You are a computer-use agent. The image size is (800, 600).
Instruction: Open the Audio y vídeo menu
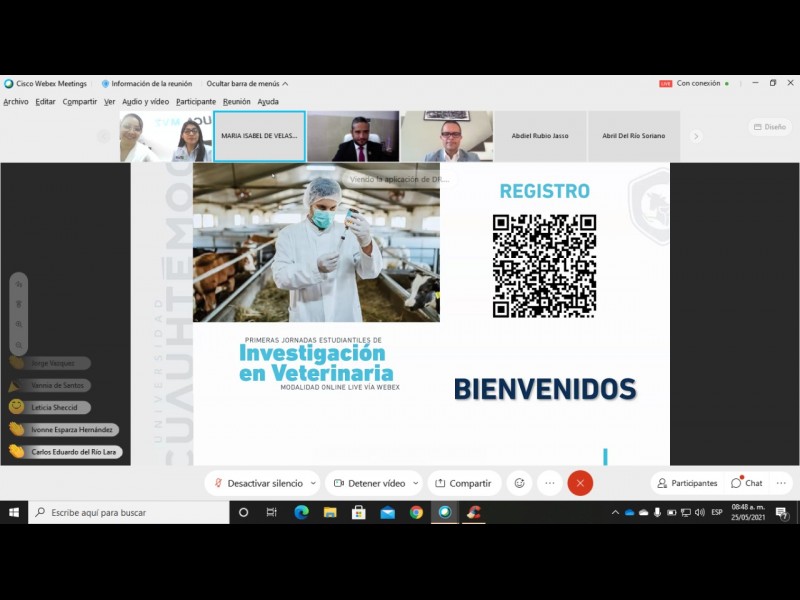[x=146, y=102]
